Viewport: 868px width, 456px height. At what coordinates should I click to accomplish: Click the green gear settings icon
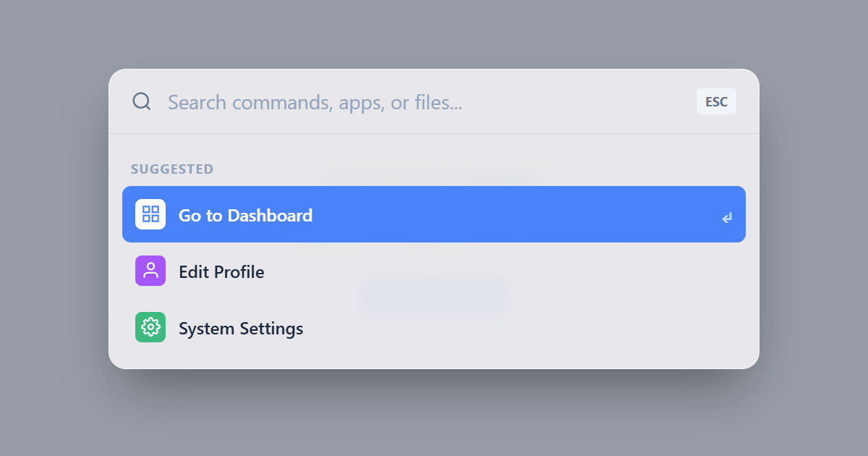pyautogui.click(x=150, y=327)
